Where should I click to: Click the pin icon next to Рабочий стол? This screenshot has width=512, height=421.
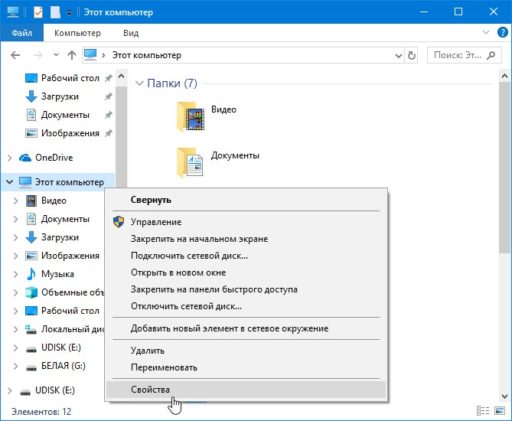(108, 78)
